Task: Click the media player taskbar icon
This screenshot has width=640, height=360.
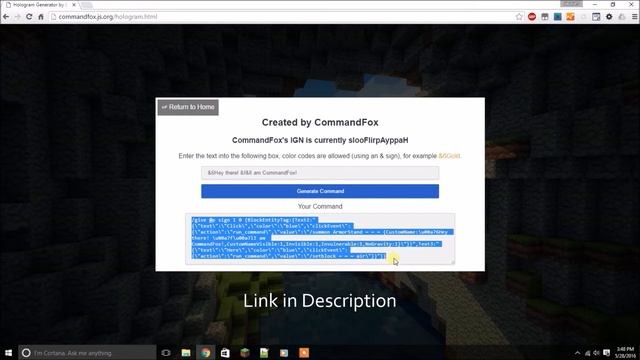Action: 284,353
